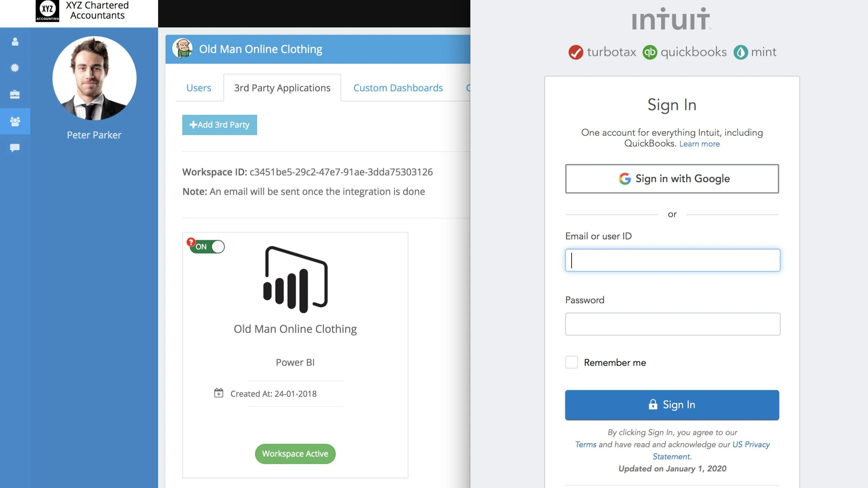Open the Learn more link

(699, 144)
